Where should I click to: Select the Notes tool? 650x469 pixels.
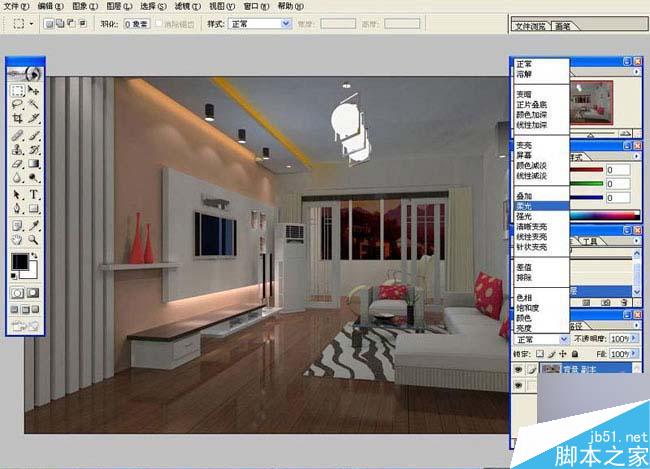coord(17,225)
